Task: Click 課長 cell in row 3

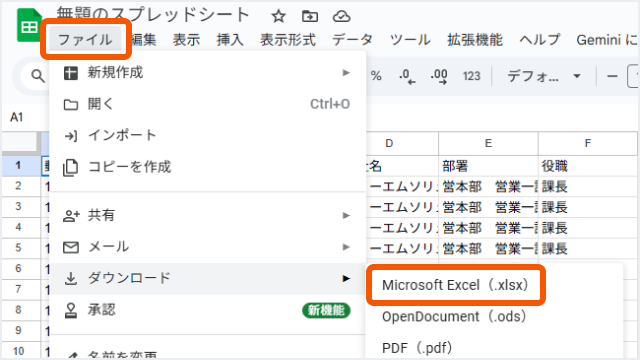Action: tap(587, 207)
